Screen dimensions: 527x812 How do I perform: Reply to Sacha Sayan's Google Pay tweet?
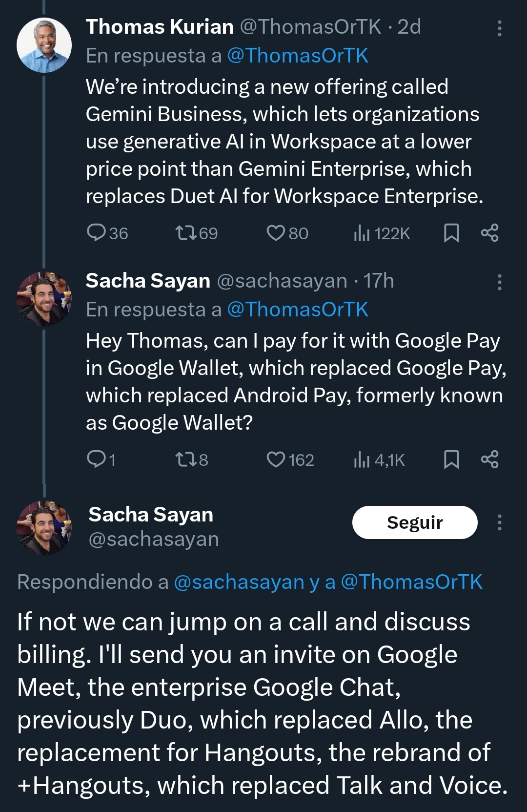click(96, 459)
